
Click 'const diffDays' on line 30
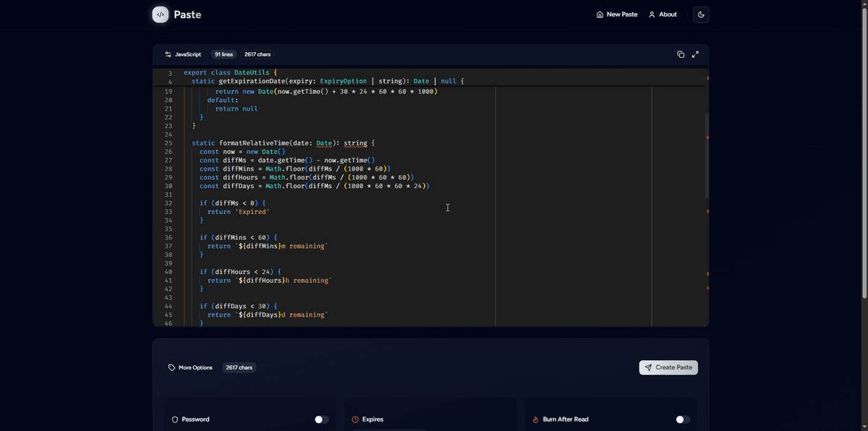pos(229,186)
